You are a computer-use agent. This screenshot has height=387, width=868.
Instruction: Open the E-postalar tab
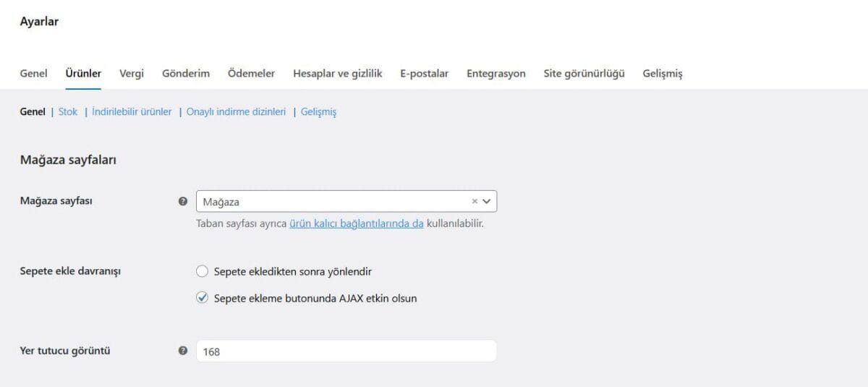(424, 74)
